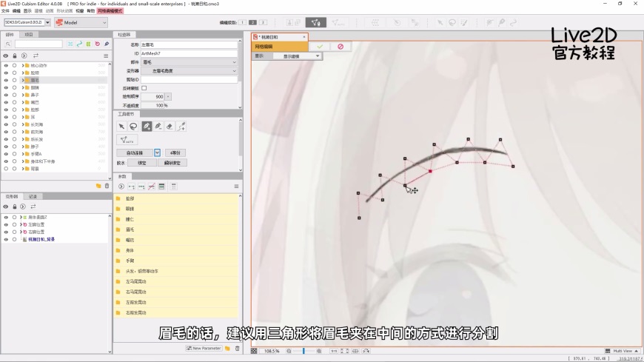Open the Model workspace dropdown
644x362 pixels.
tap(81, 23)
